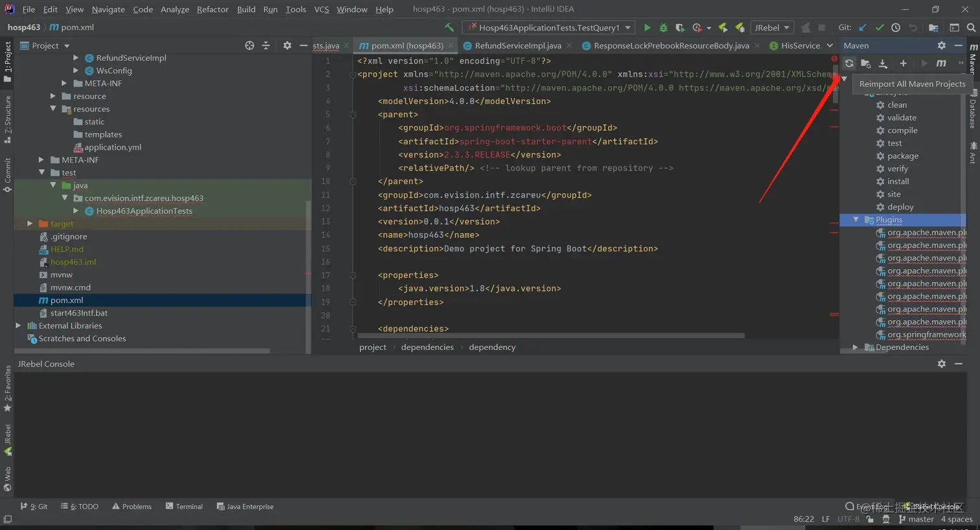Open the Build menu
980x530 pixels.
point(246,9)
